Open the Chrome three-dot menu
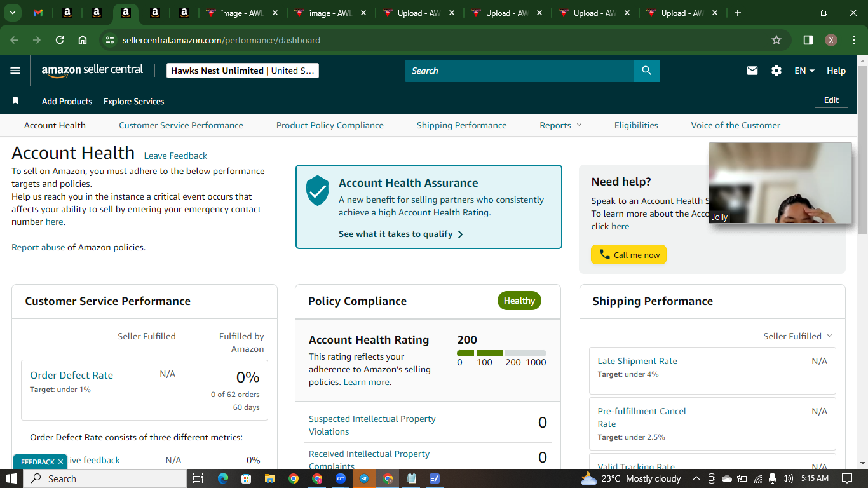868x488 pixels. (x=853, y=40)
